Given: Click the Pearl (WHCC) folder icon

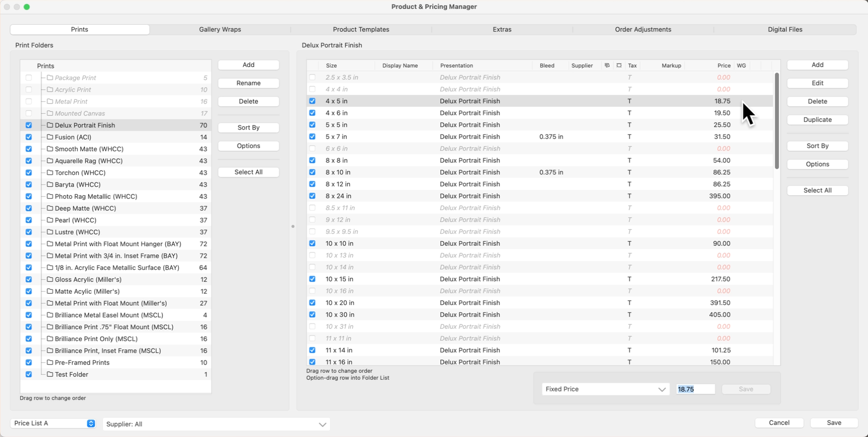Looking at the screenshot, I should click(x=50, y=220).
